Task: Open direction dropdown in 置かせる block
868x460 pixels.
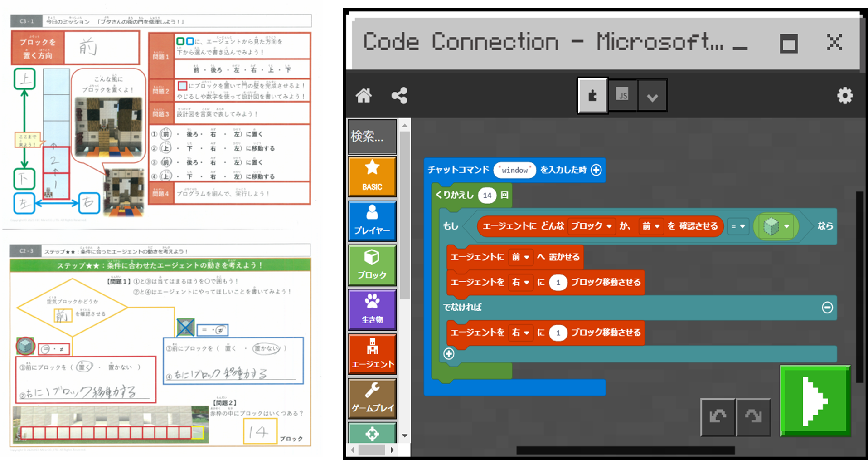Action: pyautogui.click(x=520, y=257)
